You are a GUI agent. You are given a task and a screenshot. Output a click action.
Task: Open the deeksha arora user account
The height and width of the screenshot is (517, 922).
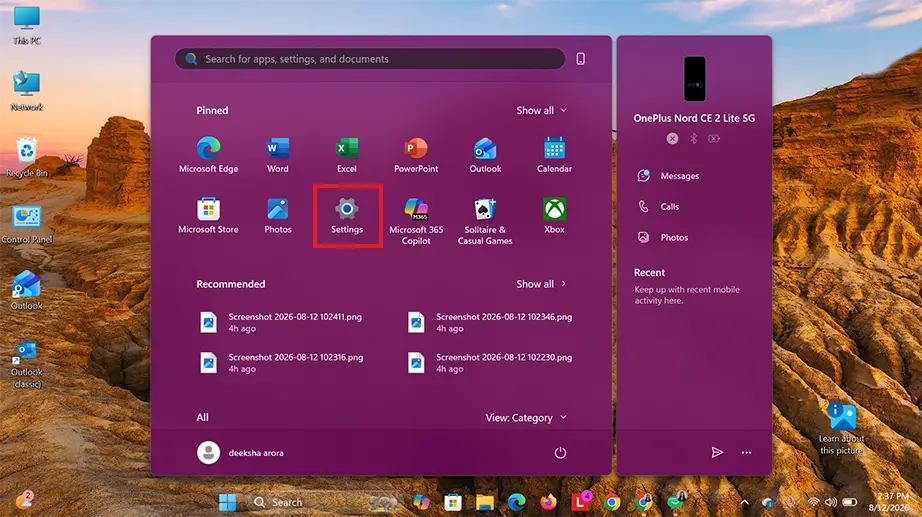click(240, 453)
